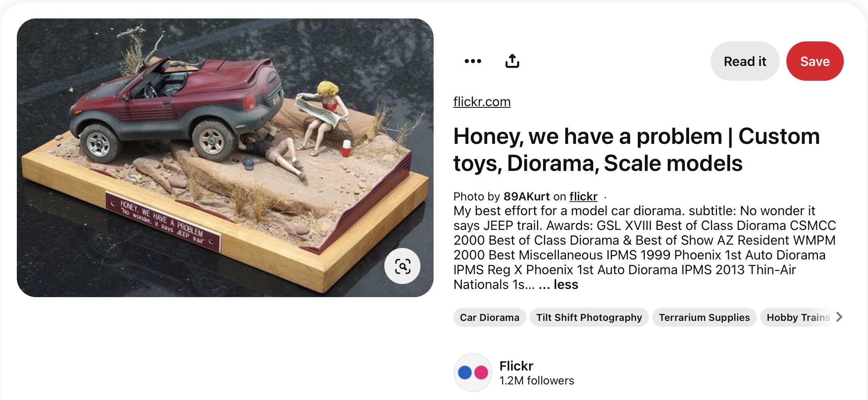Viewport: 868px width, 400px height.
Task: Show more tags with the right chevron
Action: click(x=839, y=317)
